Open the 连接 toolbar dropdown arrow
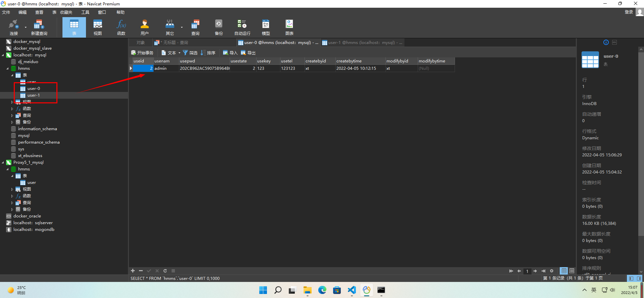Viewport: 644px width, 298px height. tap(26, 27)
